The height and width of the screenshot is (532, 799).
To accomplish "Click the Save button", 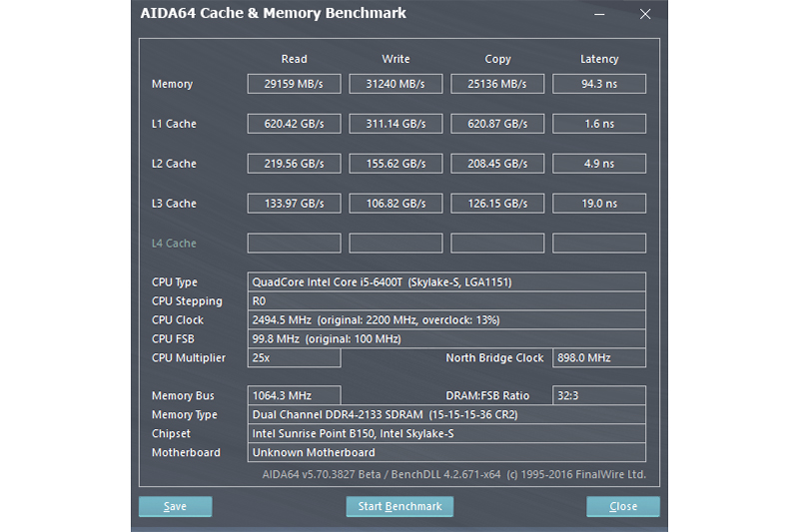I will pos(176,506).
